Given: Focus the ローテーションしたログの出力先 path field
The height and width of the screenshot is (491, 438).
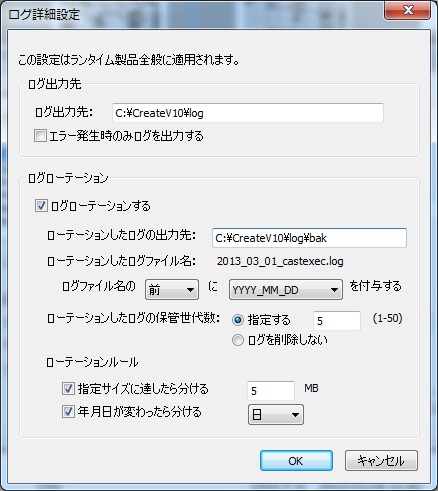Looking at the screenshot, I should tap(309, 238).
